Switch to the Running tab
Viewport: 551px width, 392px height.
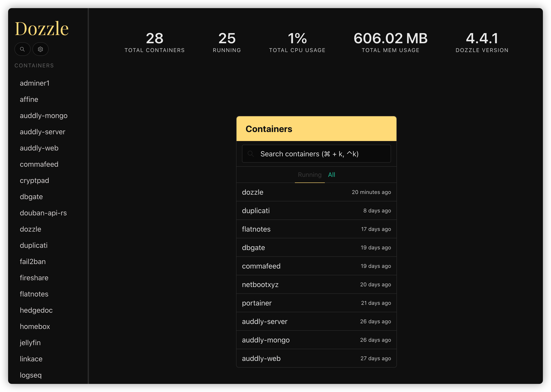(310, 175)
